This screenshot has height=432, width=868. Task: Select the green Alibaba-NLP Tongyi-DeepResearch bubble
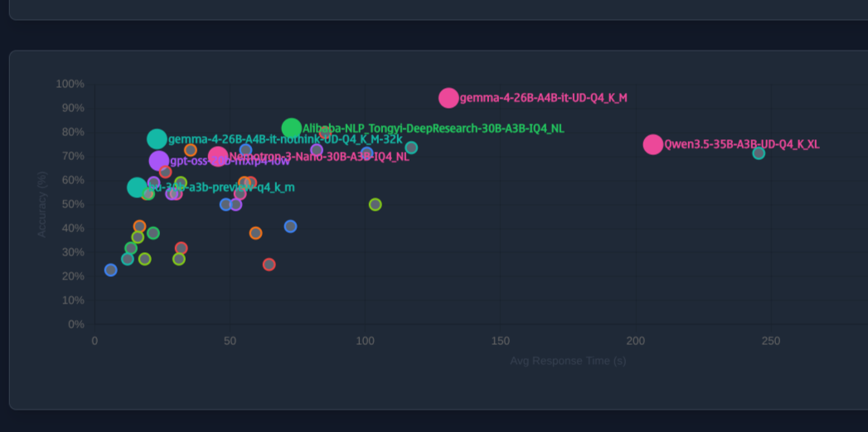pyautogui.click(x=291, y=128)
